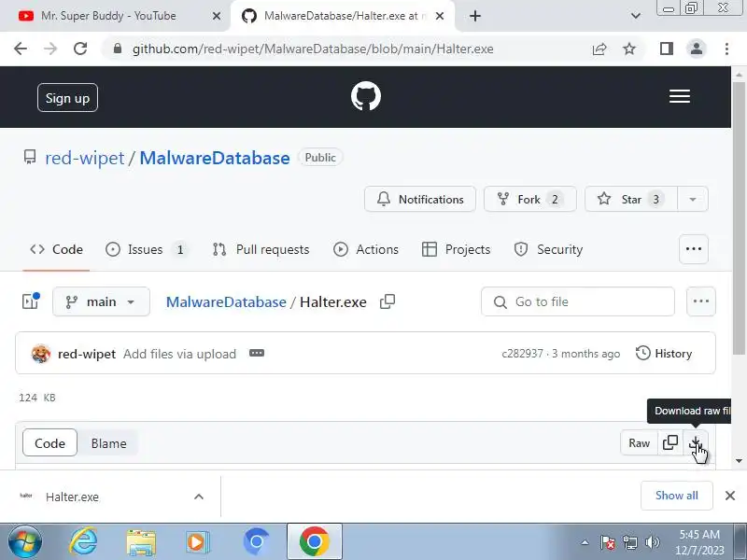Launch Internet Explorer from taskbar

[83, 542]
